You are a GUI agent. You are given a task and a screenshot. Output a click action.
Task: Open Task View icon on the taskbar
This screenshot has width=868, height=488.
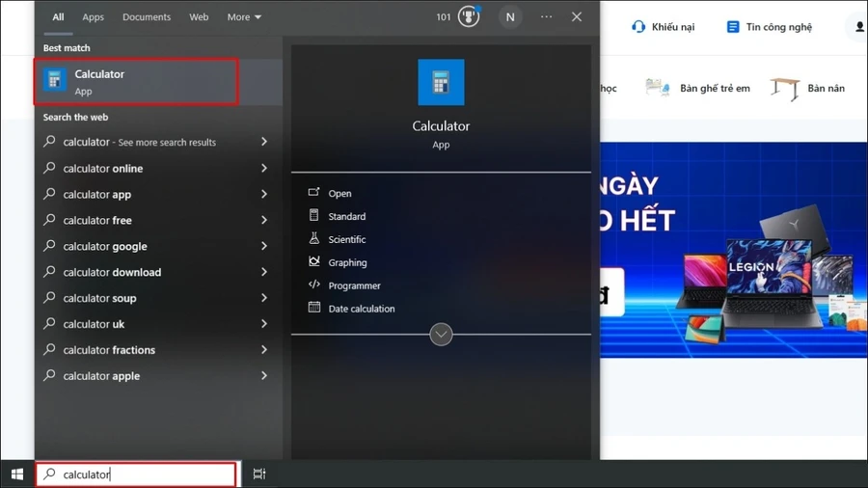[x=259, y=474]
